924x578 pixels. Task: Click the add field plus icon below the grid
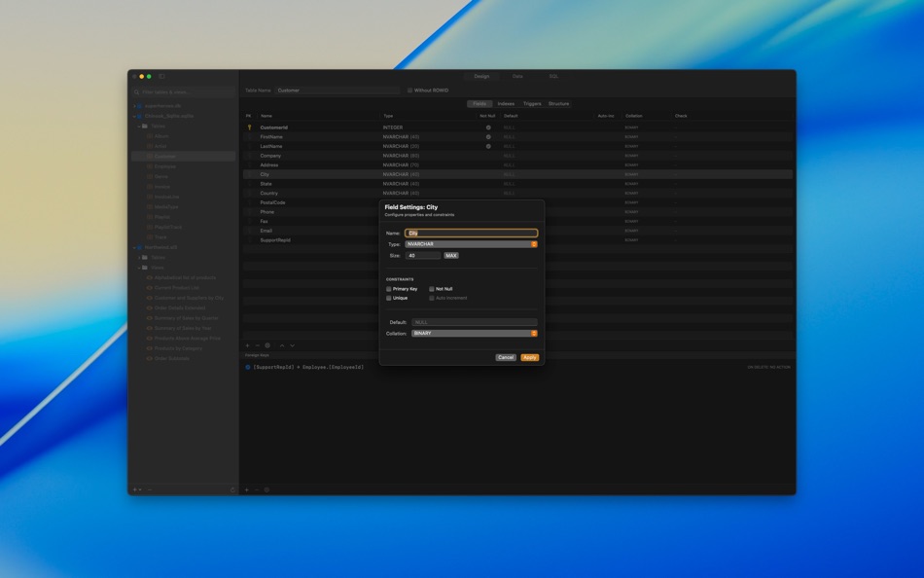246,345
